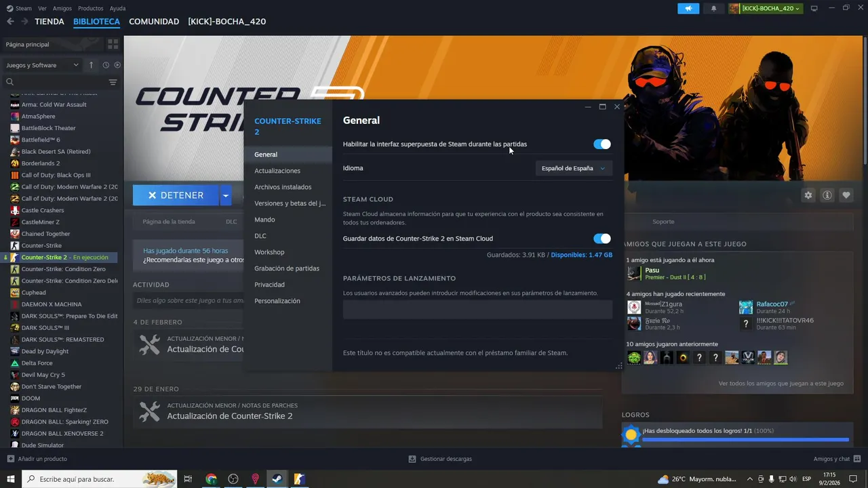Open the notifications bell
The width and height of the screenshot is (868, 488).
713,8
